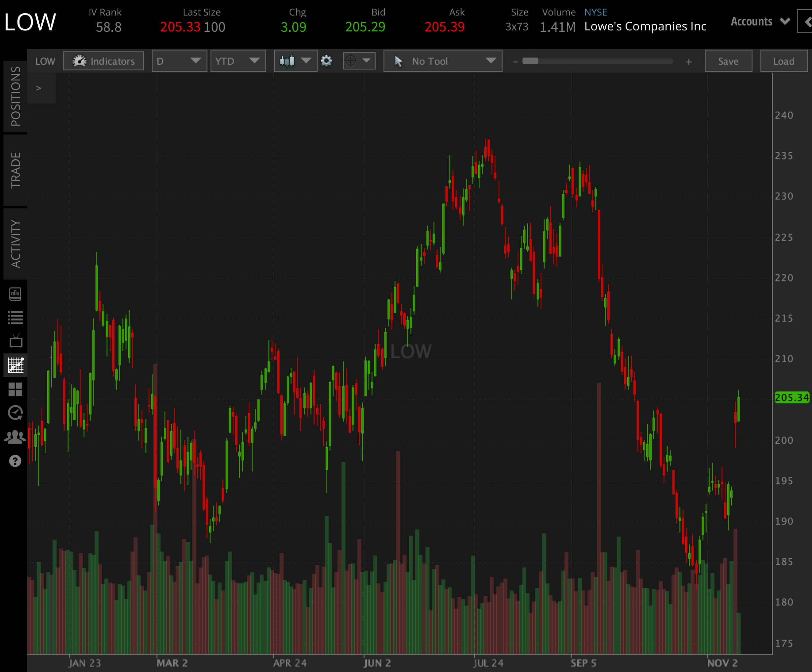Click the Save chart button

tap(728, 61)
